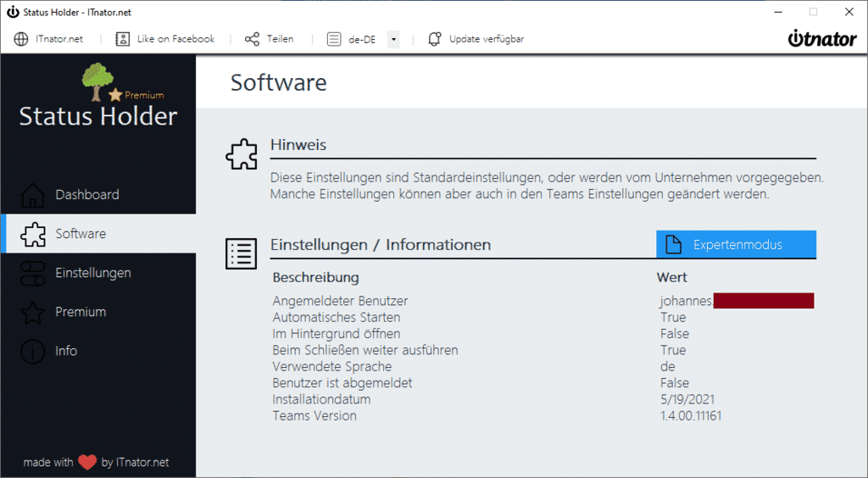Click the de language value
868x478 pixels.
668,367
